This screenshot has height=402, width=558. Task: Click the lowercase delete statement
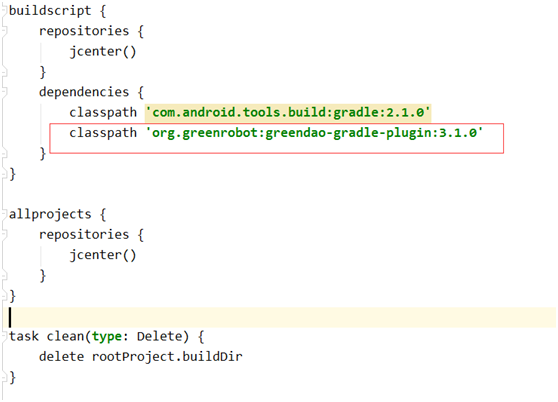click(61, 356)
